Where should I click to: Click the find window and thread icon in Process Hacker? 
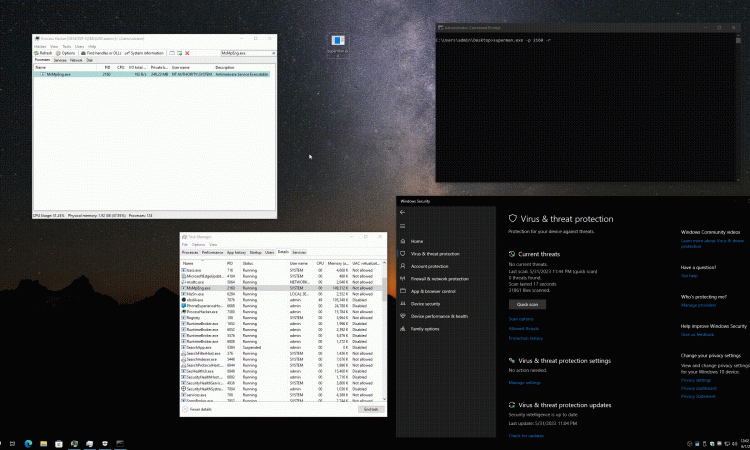(x=179, y=53)
